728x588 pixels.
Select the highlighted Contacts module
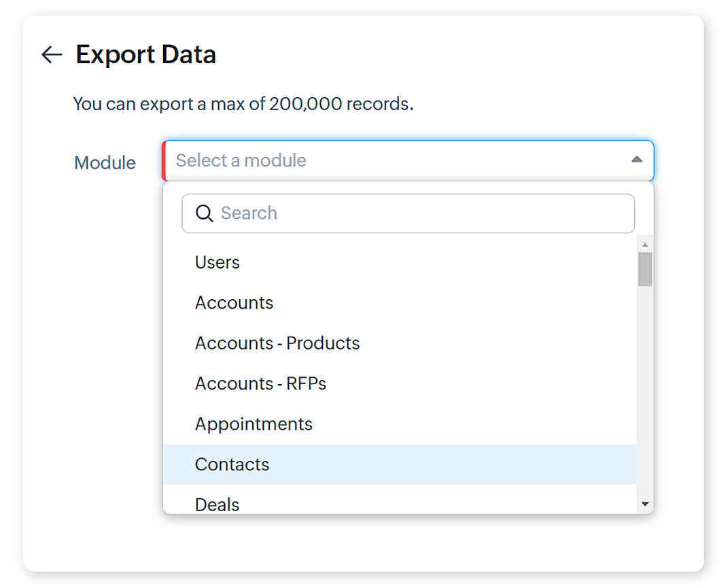(x=232, y=464)
